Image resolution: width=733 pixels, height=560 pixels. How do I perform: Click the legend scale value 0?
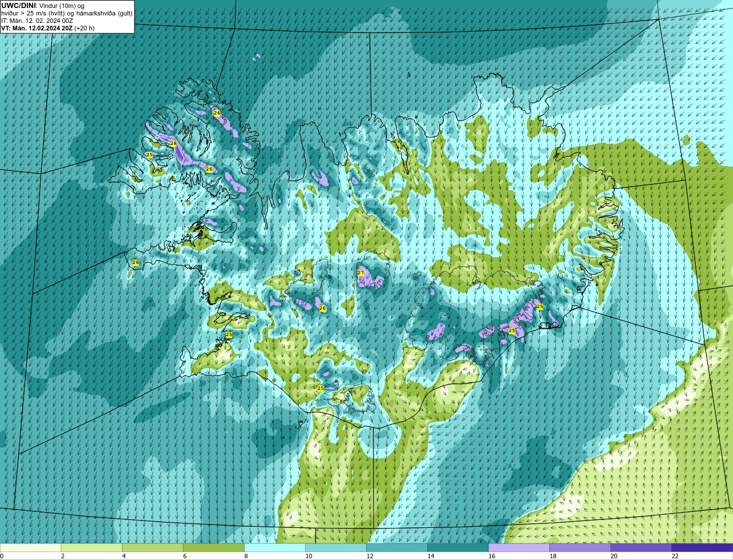pos(2,556)
